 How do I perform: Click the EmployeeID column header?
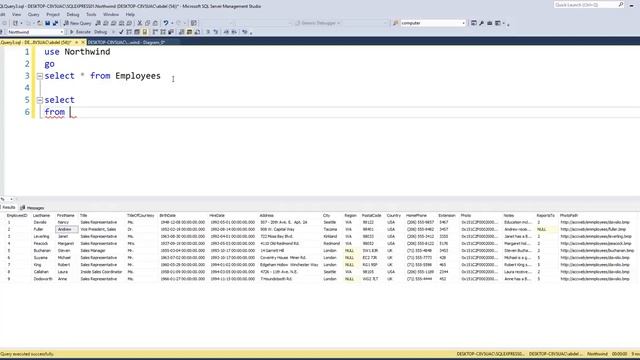click(17, 216)
